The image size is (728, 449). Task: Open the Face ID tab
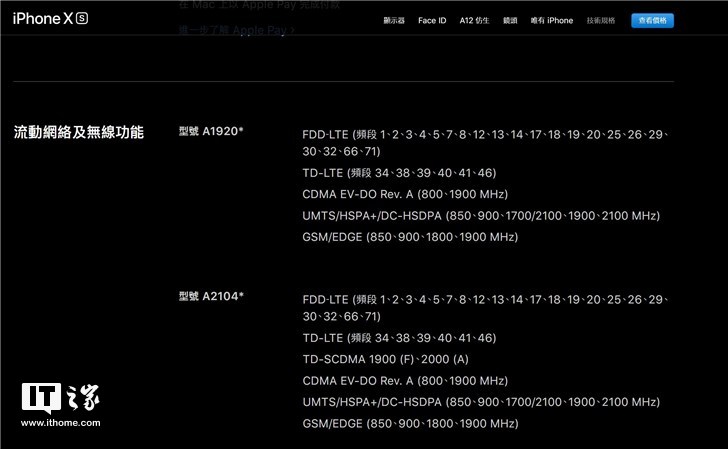432,20
